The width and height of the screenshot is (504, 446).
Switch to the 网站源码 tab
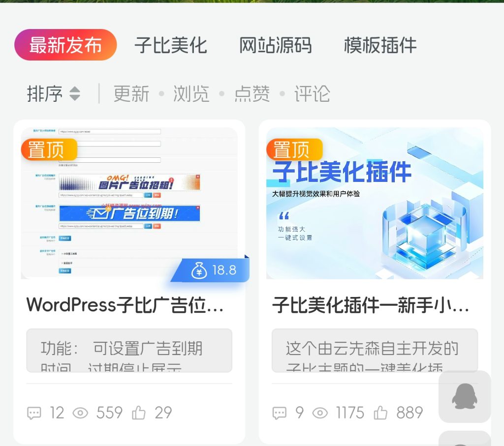click(276, 45)
